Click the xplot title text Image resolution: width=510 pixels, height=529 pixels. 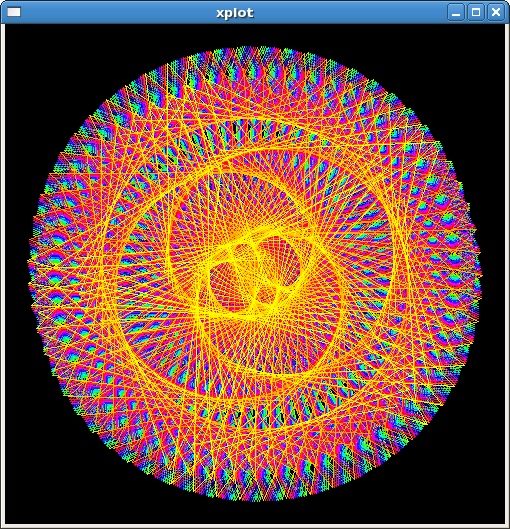[x=235, y=13]
